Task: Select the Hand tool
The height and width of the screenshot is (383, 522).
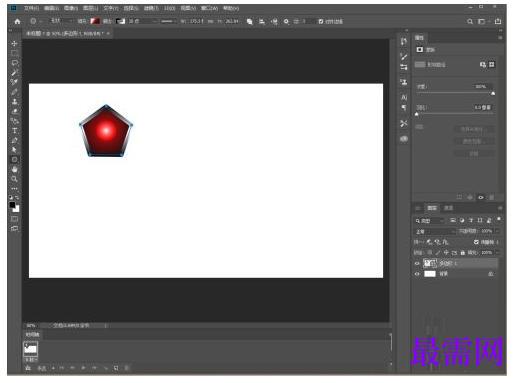Action: point(14,169)
